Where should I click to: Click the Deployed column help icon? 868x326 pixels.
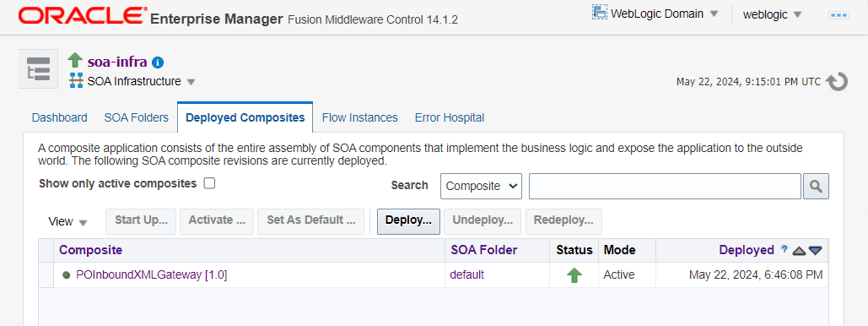[784, 249]
